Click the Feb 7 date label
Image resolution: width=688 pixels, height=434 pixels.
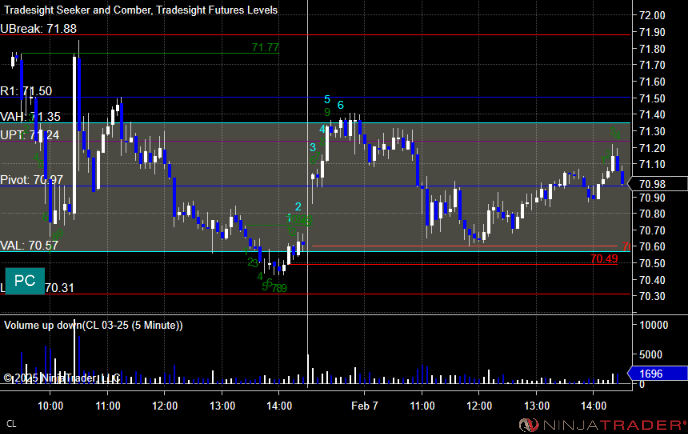point(364,406)
